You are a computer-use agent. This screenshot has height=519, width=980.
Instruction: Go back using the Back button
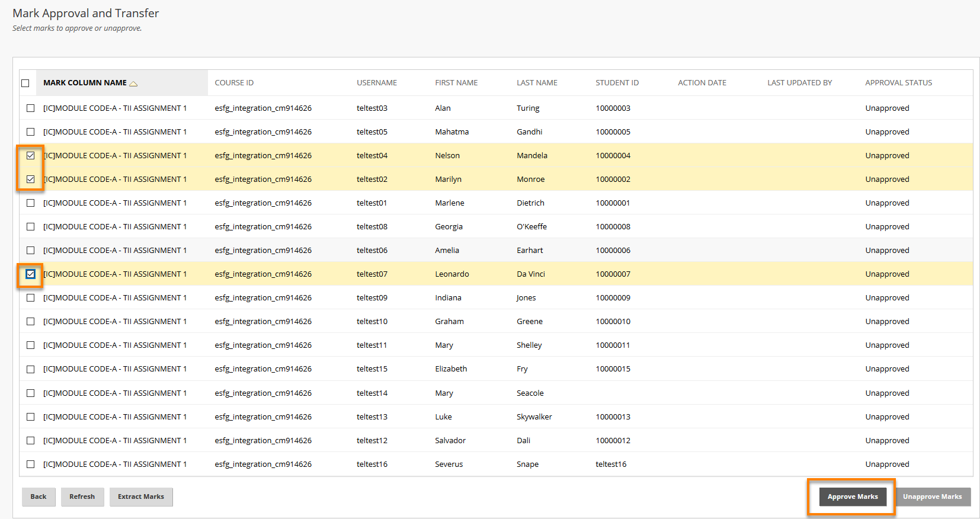39,497
